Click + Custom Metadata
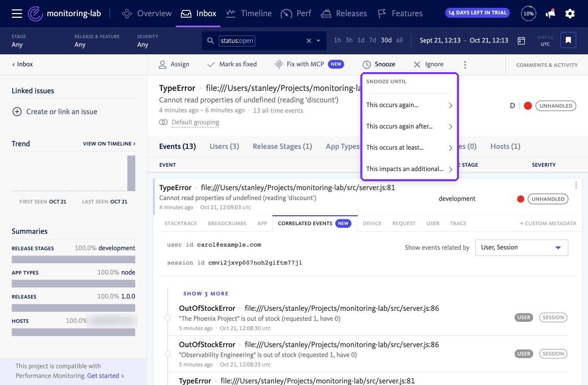 (547, 223)
